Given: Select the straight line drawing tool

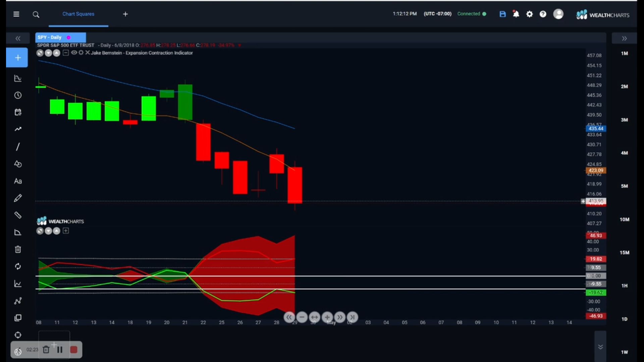Looking at the screenshot, I should click(18, 147).
